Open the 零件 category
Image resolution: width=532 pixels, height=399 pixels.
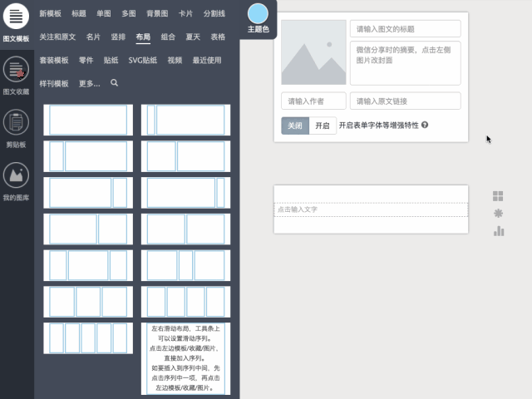pyautogui.click(x=86, y=61)
